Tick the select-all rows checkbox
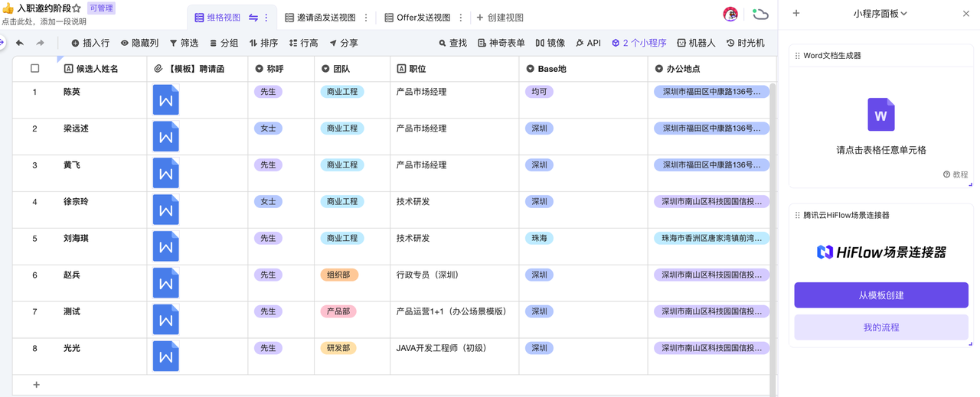The image size is (980, 397). coord(34,69)
